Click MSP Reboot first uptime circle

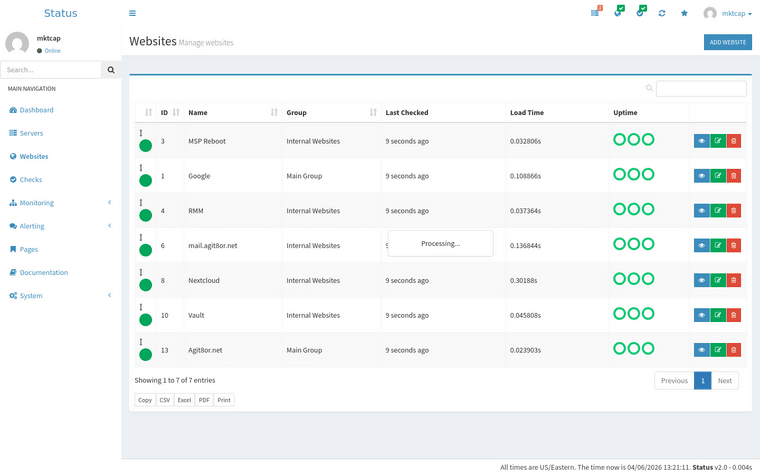coord(619,140)
